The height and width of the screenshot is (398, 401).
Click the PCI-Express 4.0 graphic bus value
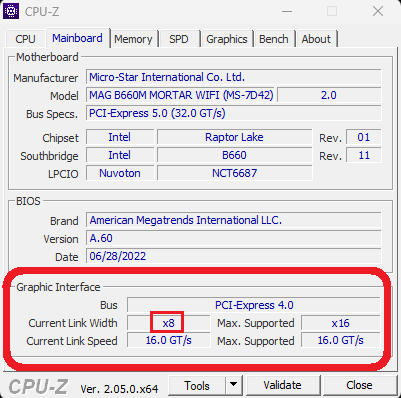click(254, 305)
